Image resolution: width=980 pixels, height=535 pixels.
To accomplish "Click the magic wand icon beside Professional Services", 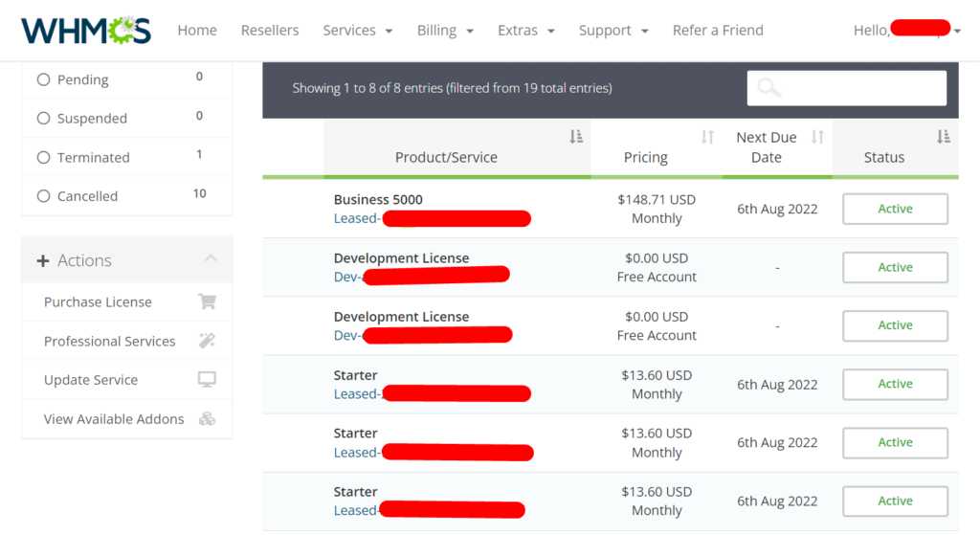I will (207, 341).
